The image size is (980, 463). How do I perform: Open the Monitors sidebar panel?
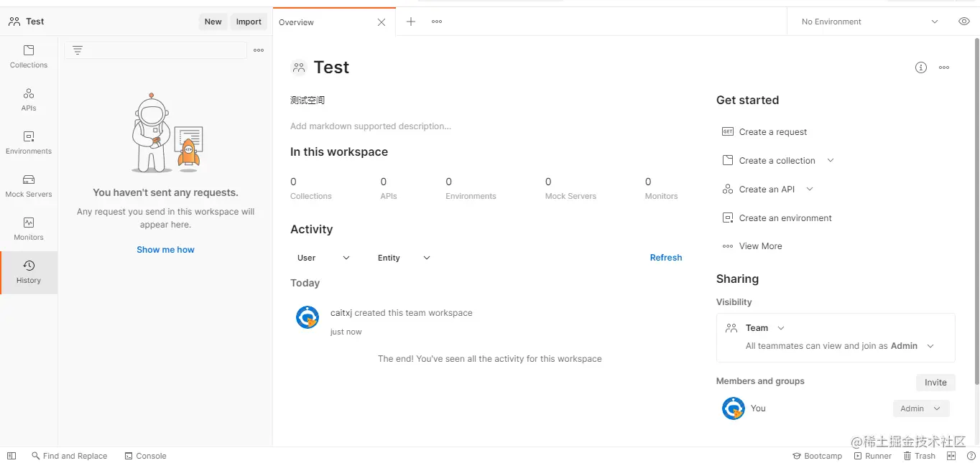29,229
